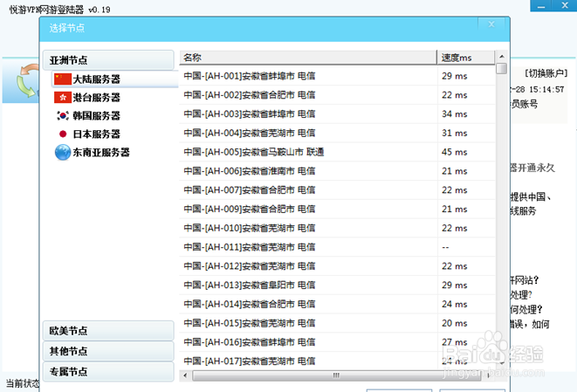This screenshot has height=392, width=577.
Task: Click horizontal scrollbar left arrow
Action: (x=185, y=375)
